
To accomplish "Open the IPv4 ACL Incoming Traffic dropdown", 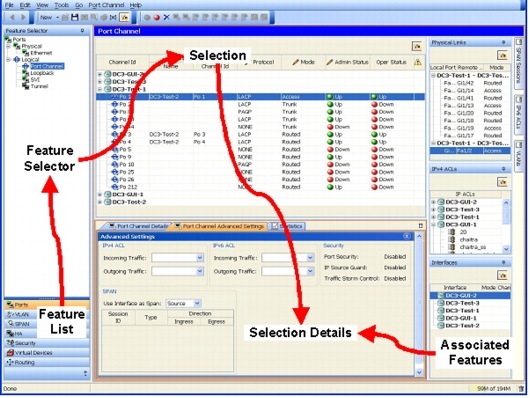I will (x=199, y=258).
